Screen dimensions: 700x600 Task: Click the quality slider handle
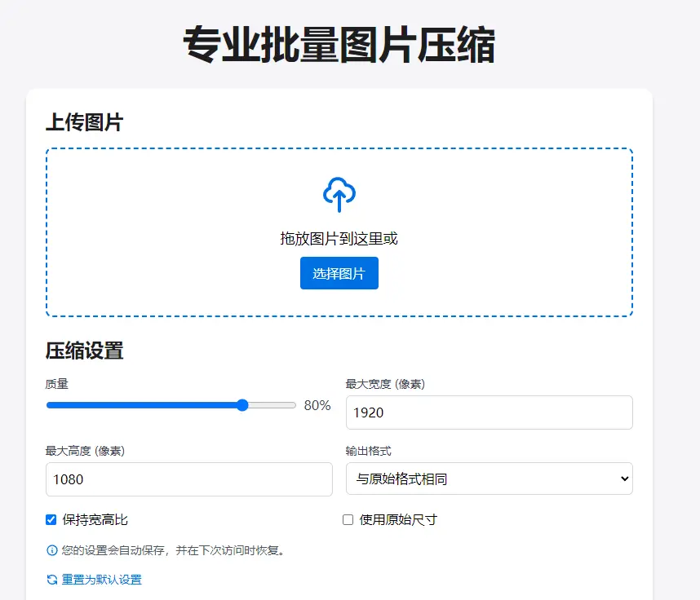(x=242, y=404)
